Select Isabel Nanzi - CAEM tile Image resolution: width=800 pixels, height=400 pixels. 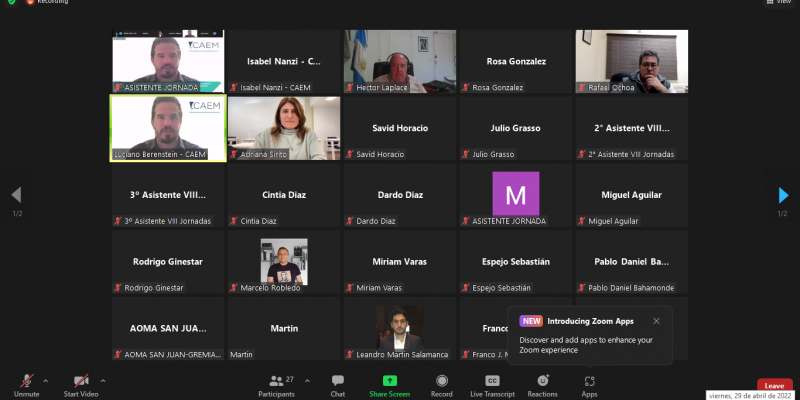coord(284,61)
